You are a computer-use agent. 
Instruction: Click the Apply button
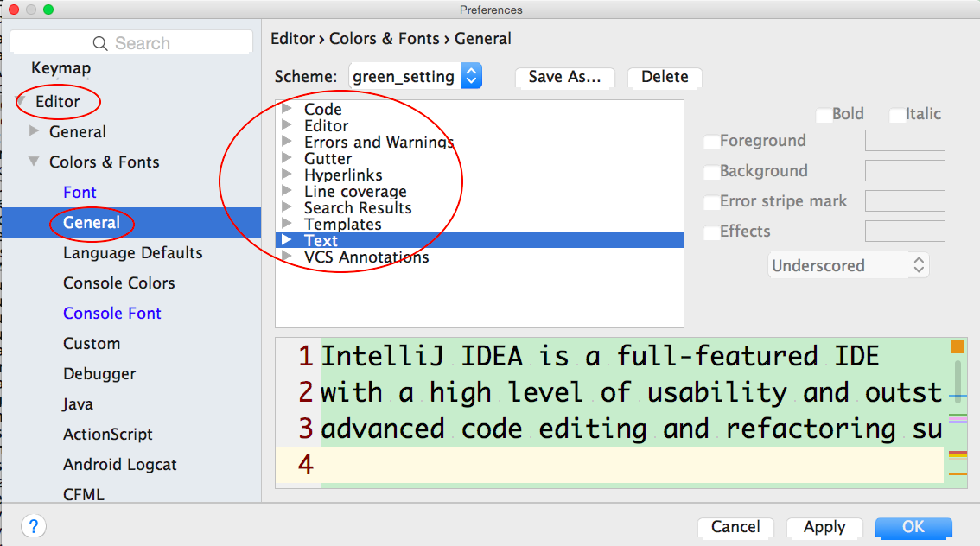824,527
